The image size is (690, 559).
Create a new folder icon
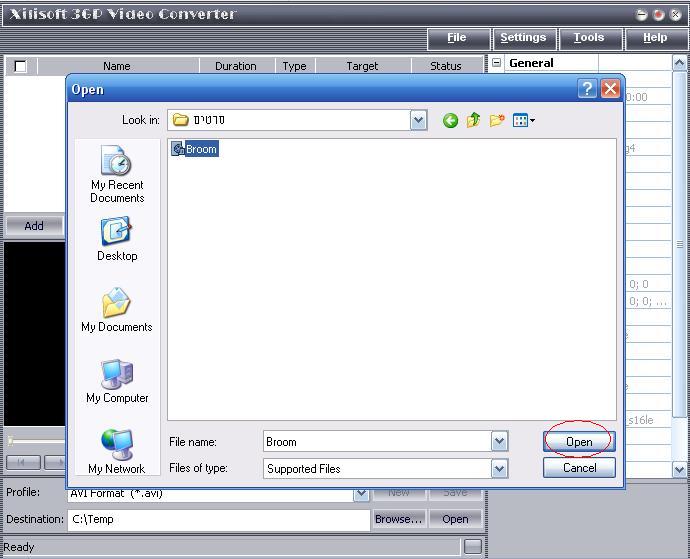click(497, 121)
